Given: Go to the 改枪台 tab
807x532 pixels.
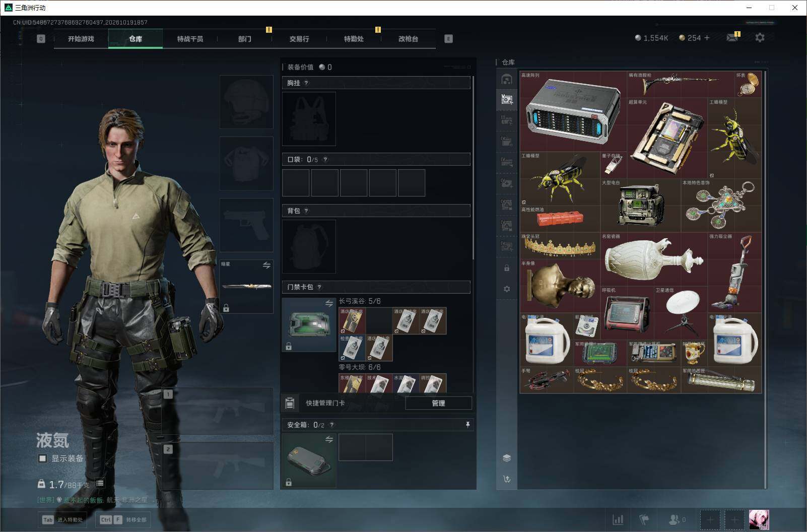Looking at the screenshot, I should click(x=408, y=39).
